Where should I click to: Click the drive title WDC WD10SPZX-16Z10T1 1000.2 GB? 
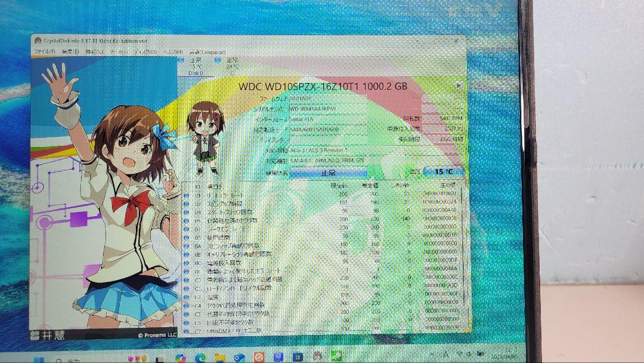point(323,86)
